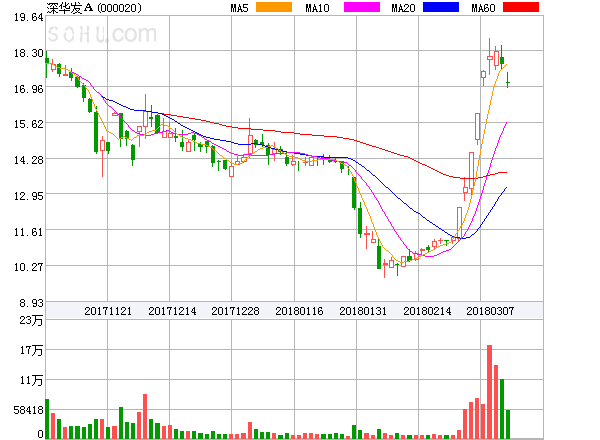The height and width of the screenshot is (440, 600).
Task: Click the 11万 volume axis label
Action: [x=31, y=380]
